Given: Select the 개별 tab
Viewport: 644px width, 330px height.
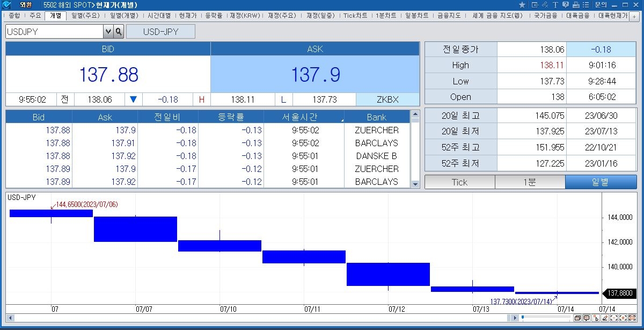Looking at the screenshot, I should tap(56, 16).
